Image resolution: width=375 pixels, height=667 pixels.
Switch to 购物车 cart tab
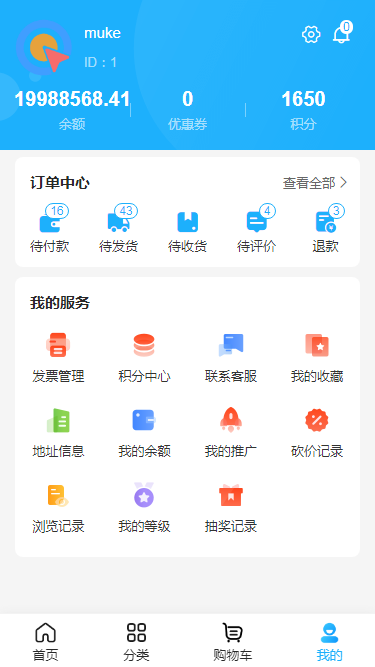(x=233, y=642)
